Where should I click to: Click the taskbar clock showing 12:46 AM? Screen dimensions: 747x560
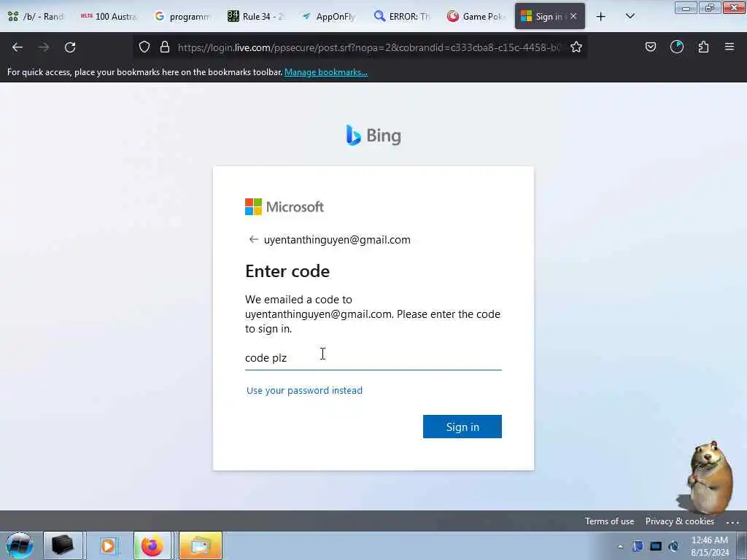click(709, 546)
